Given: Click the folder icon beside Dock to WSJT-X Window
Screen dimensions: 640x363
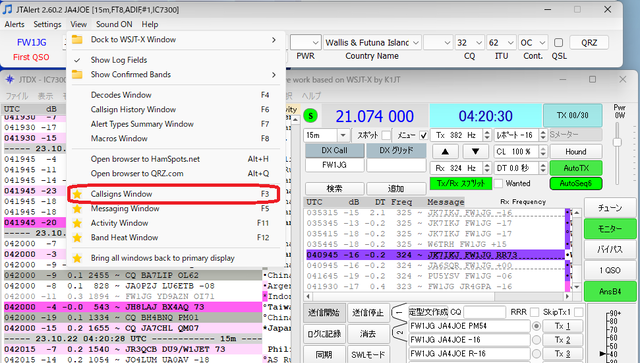Looking at the screenshot, I should pyautogui.click(x=77, y=40).
